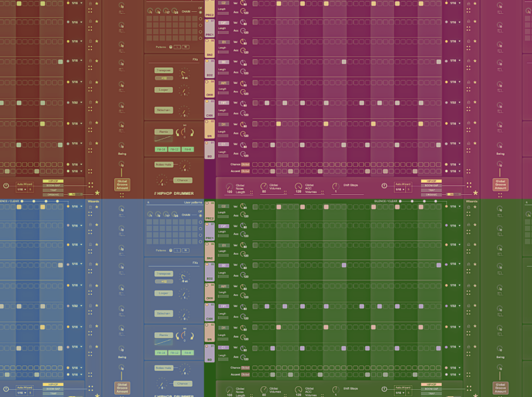The width and height of the screenshot is (532, 397).
Task: Click Transpose +12 value field in orange panel
Action: point(163,78)
